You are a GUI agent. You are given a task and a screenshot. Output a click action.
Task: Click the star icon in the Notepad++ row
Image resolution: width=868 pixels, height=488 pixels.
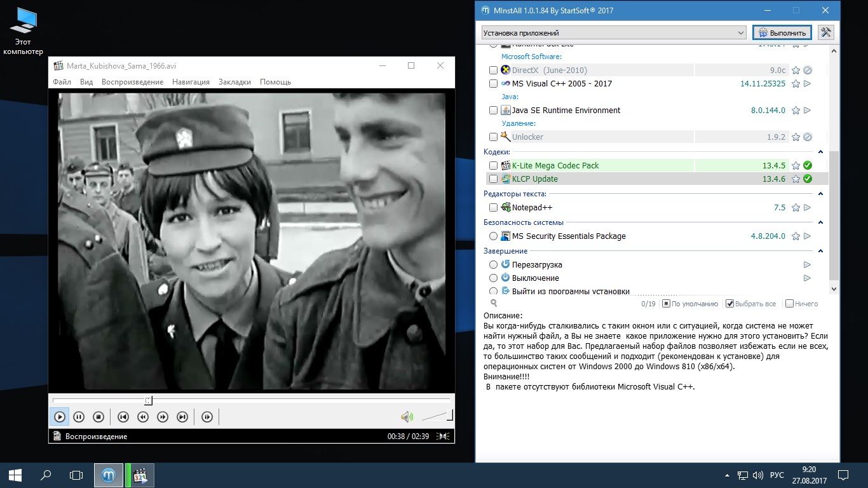click(x=796, y=208)
